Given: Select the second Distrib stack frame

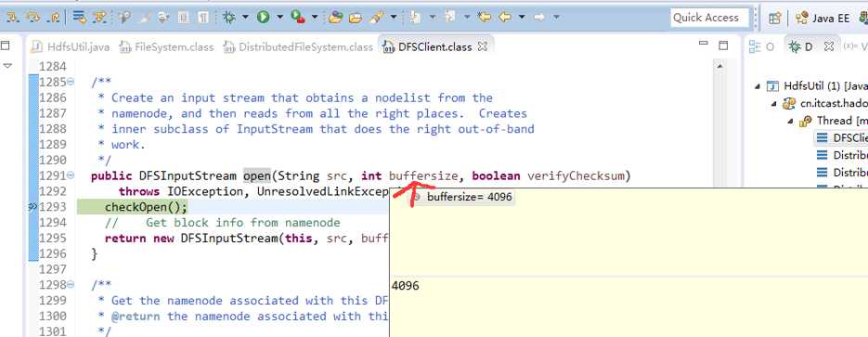Looking at the screenshot, I should 842,173.
